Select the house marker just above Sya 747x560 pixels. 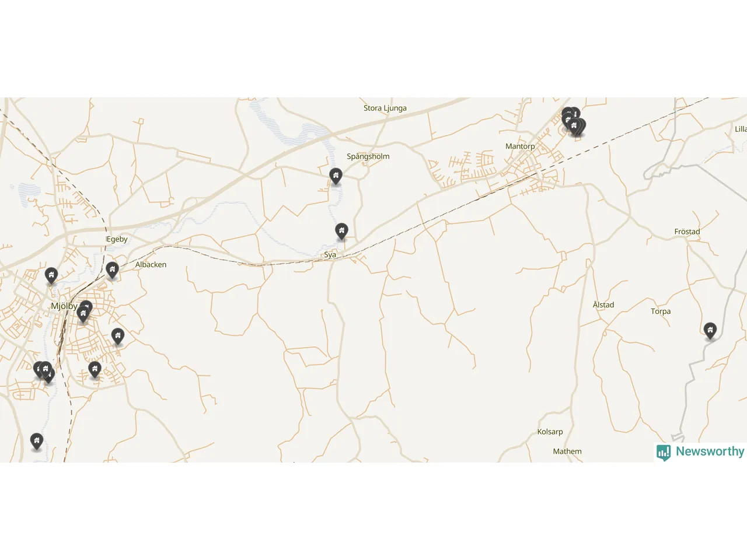(x=341, y=231)
